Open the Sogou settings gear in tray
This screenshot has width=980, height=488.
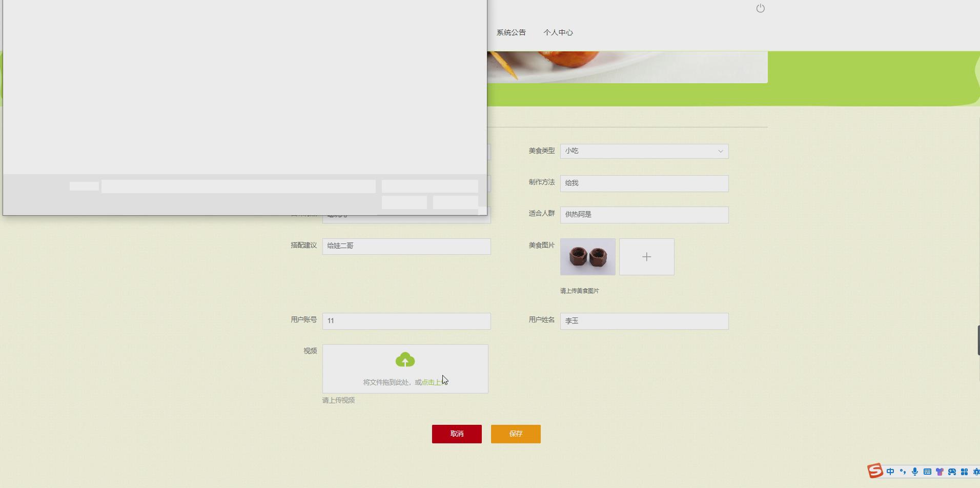tap(976, 472)
